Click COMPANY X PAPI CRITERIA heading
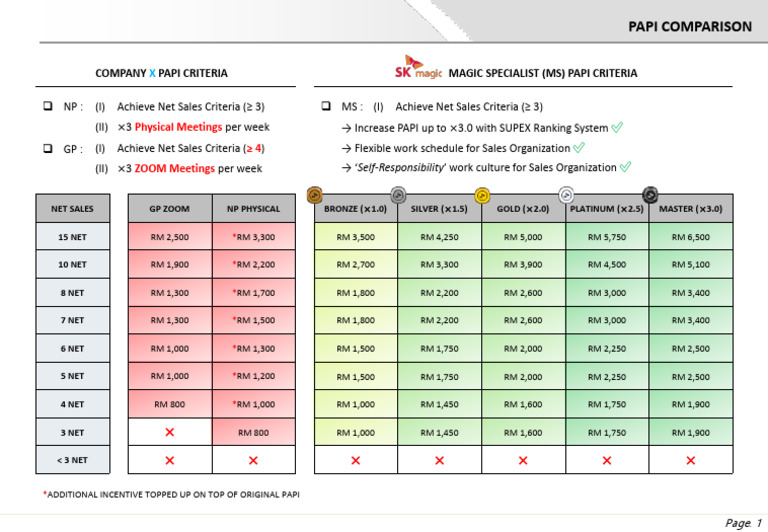This screenshot has width=768, height=532. (x=161, y=73)
